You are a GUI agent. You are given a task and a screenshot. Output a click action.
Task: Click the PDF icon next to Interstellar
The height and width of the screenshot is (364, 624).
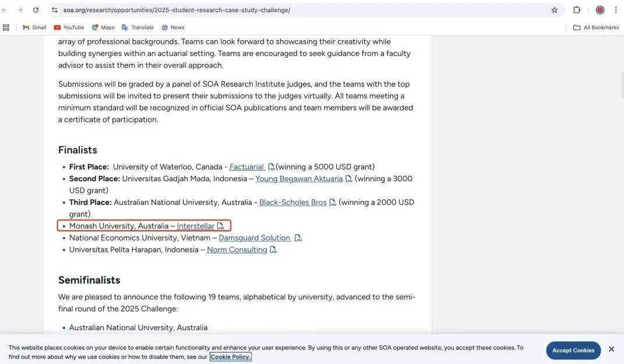(220, 227)
